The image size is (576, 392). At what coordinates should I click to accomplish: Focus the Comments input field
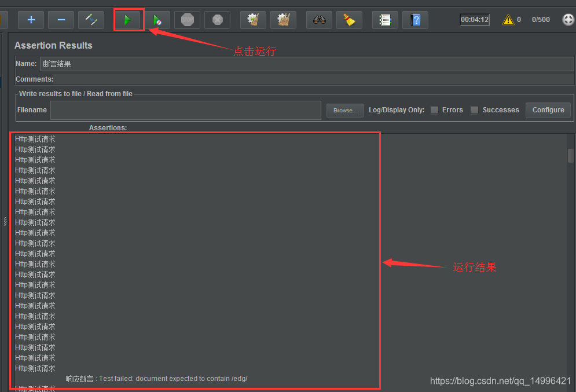coord(314,79)
